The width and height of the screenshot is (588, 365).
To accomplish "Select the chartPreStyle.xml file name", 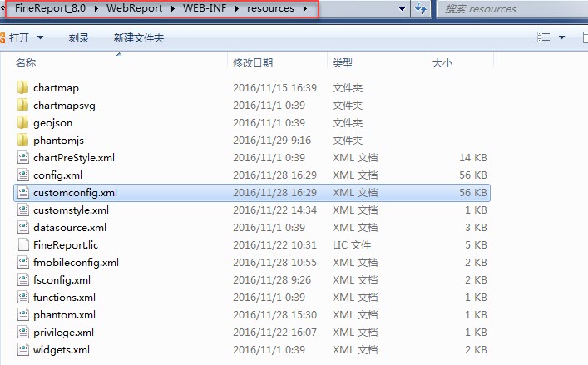I will click(x=74, y=158).
